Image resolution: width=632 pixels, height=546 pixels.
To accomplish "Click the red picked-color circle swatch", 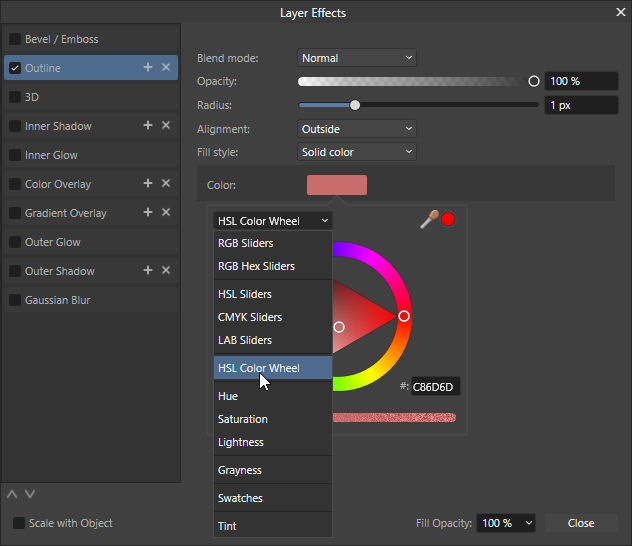I will pos(448,220).
